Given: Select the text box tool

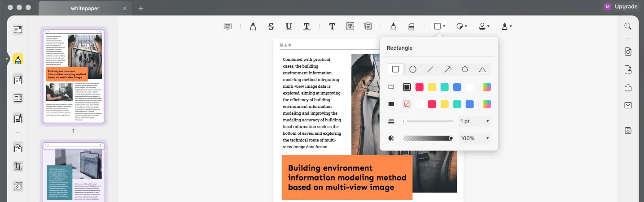Looking at the screenshot, I should tap(350, 26).
